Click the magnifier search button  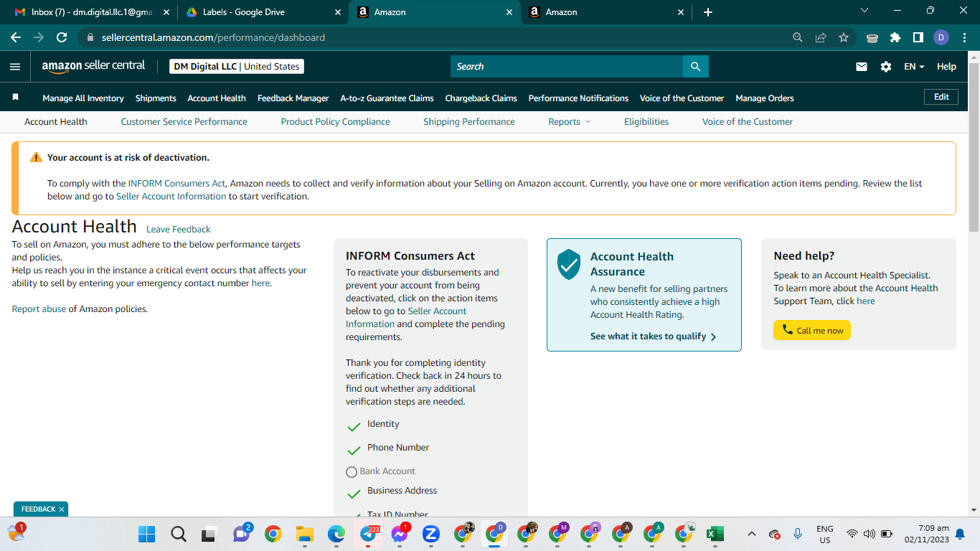(x=695, y=67)
